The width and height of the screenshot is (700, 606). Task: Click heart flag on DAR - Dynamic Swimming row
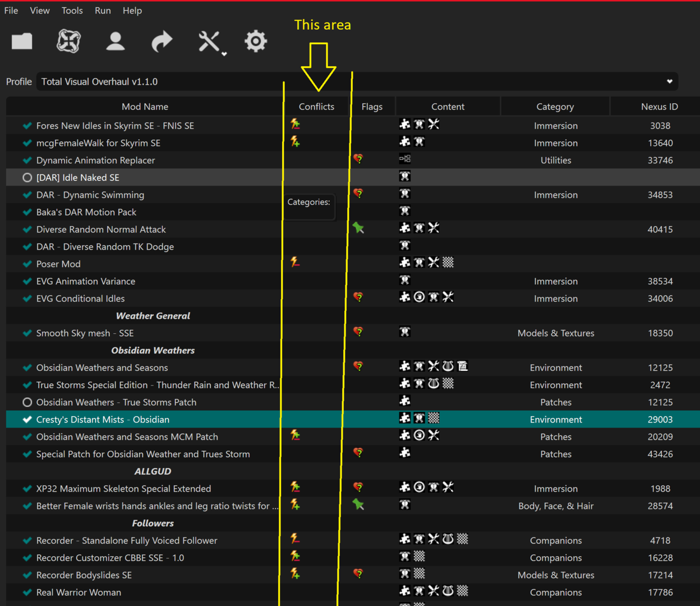tap(358, 194)
